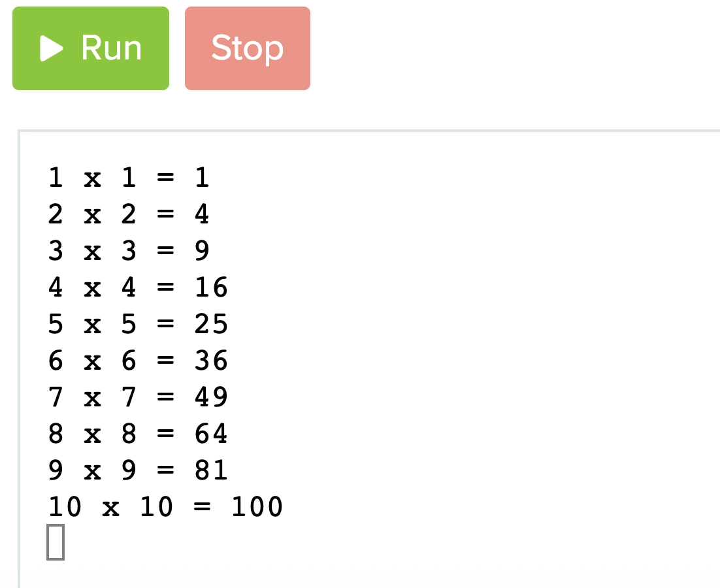Select the text 9 x 9 = 81

(137, 470)
